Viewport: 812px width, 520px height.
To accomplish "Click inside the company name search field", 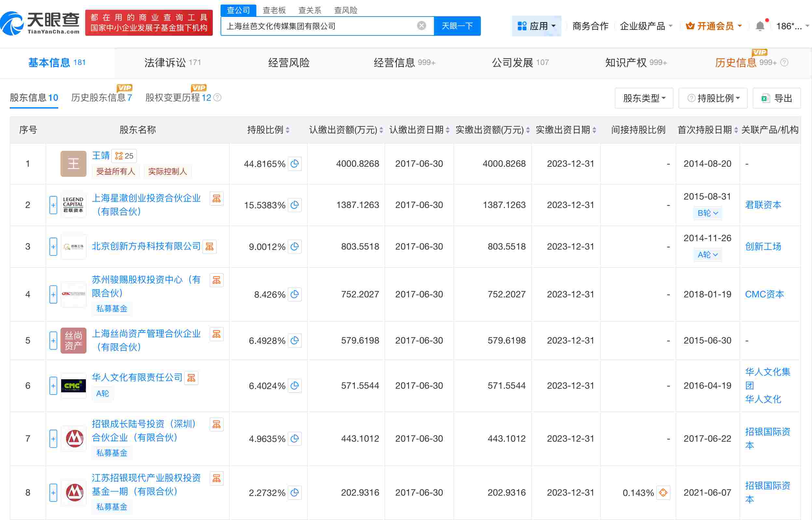I will click(x=321, y=26).
